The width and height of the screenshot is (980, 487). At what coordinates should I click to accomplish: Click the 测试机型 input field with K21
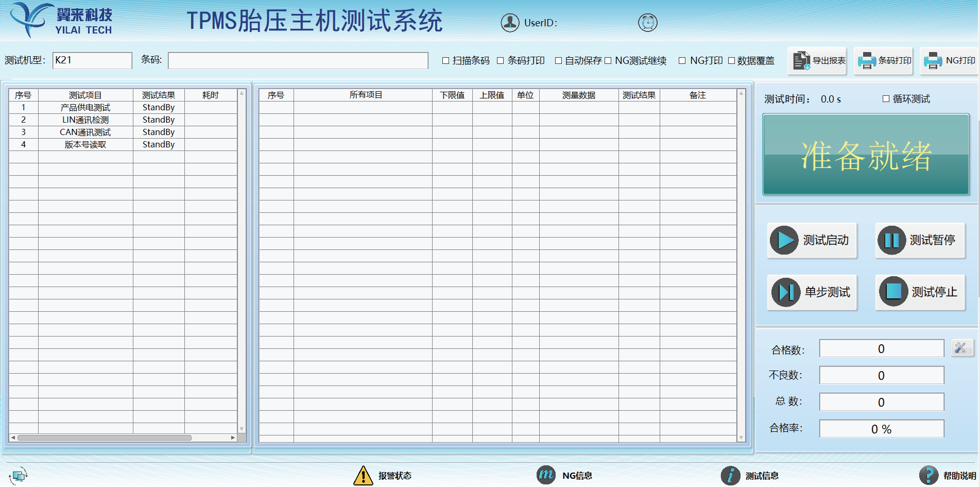point(92,60)
